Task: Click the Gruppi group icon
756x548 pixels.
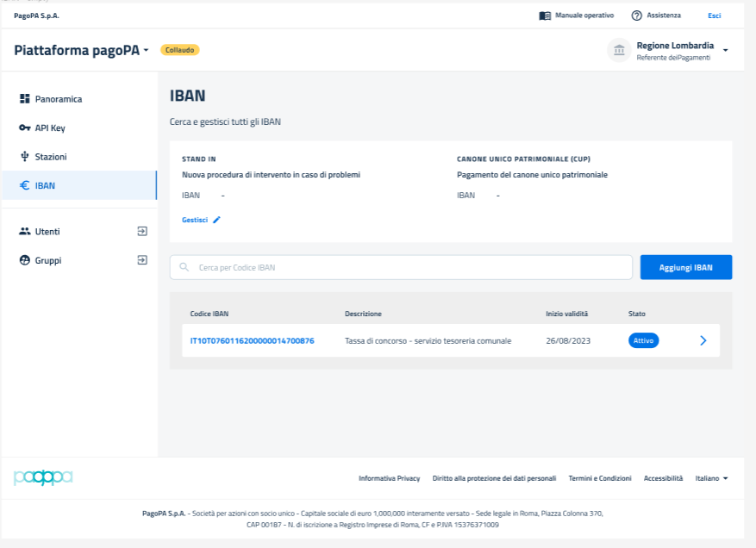Action: coord(24,260)
